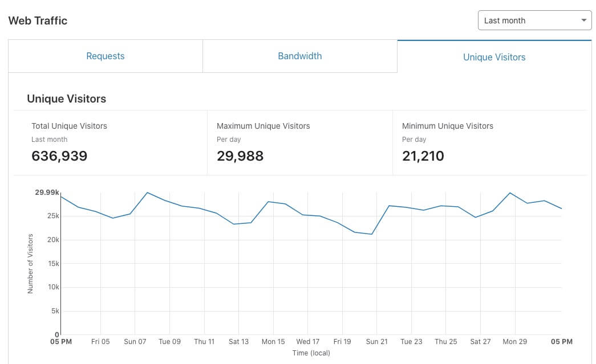Expand the time range selector
596x364 pixels.
point(534,20)
